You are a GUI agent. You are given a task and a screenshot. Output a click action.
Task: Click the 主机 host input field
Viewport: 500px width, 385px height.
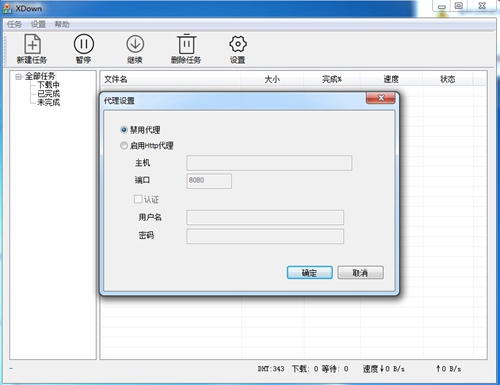[x=269, y=163]
